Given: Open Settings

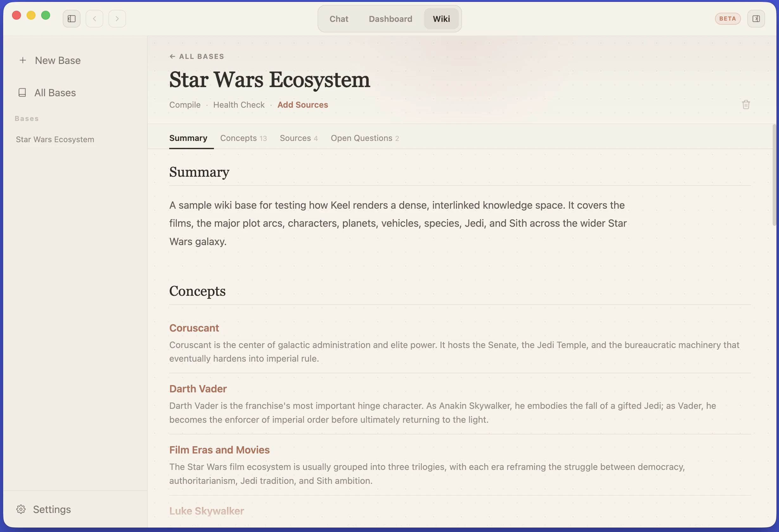Looking at the screenshot, I should (x=52, y=509).
